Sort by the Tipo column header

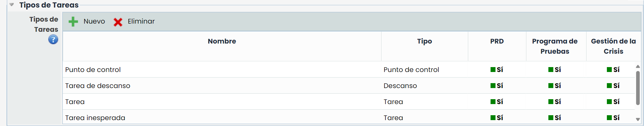(425, 41)
